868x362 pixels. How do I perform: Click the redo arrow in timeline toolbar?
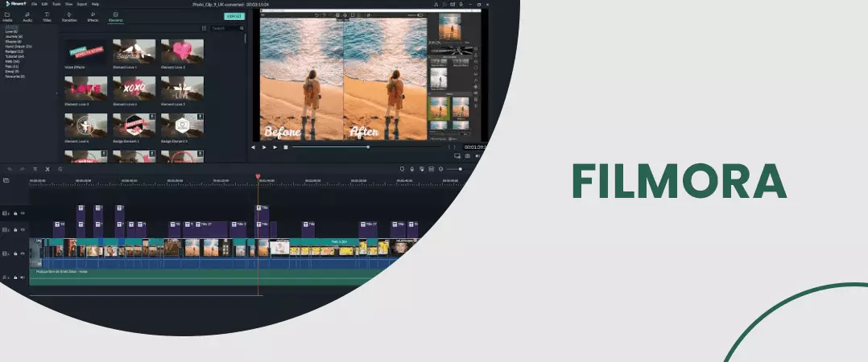pos(23,169)
